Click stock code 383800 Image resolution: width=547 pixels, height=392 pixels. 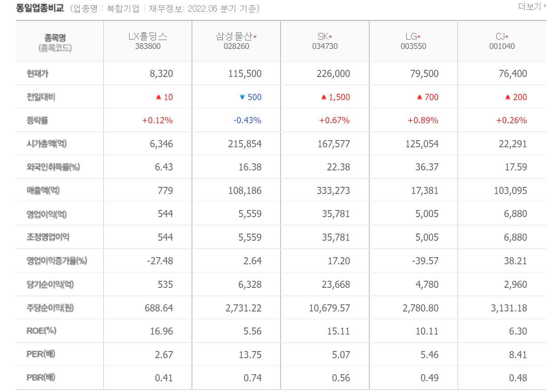148,46
